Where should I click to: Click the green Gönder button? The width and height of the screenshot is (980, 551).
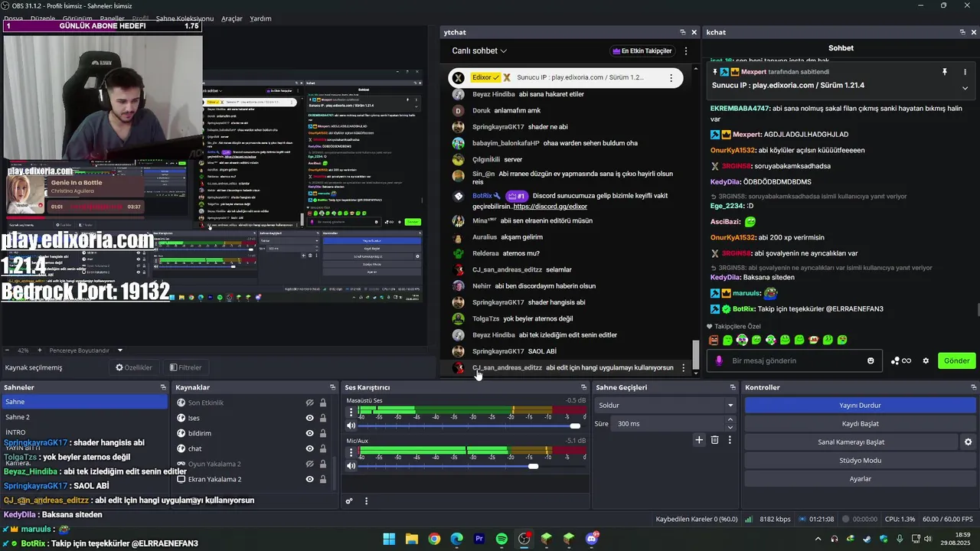pyautogui.click(x=956, y=360)
